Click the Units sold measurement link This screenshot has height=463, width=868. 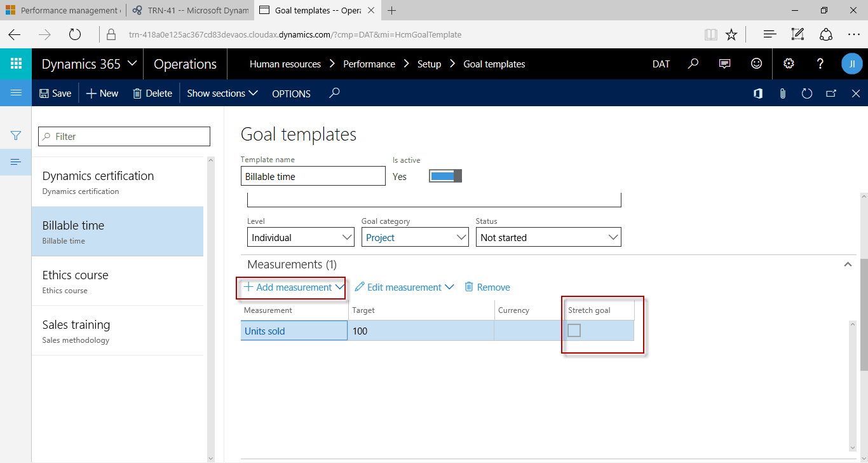pos(265,331)
